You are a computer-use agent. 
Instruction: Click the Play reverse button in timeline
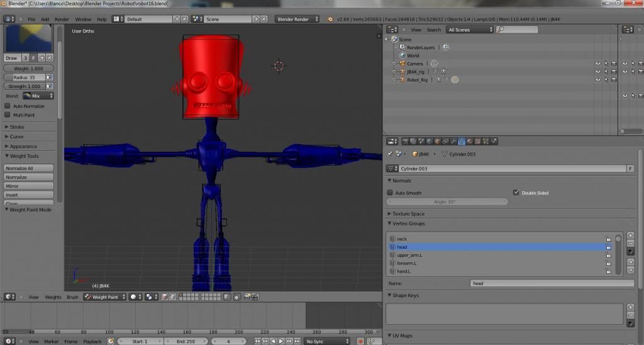point(273,341)
